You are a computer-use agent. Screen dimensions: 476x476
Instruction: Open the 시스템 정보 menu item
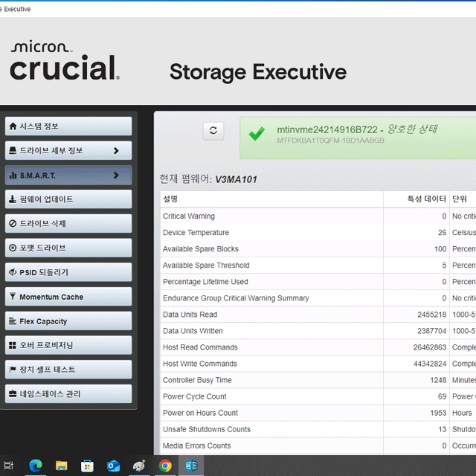coord(68,126)
